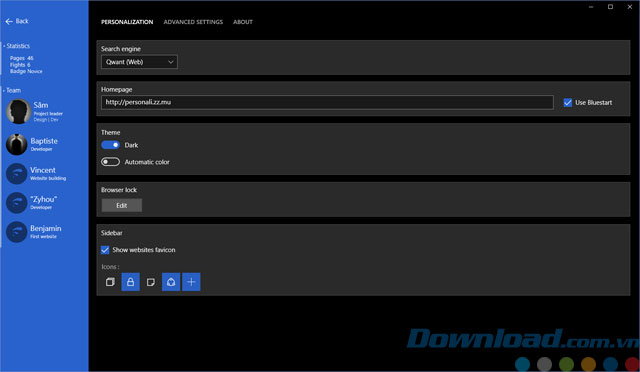
Task: Click the Team heading in sidebar
Action: coord(13,90)
